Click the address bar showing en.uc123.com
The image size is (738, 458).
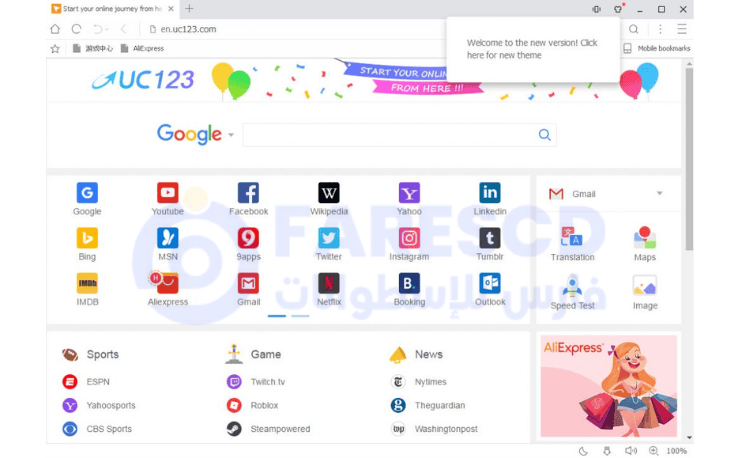[x=188, y=29]
